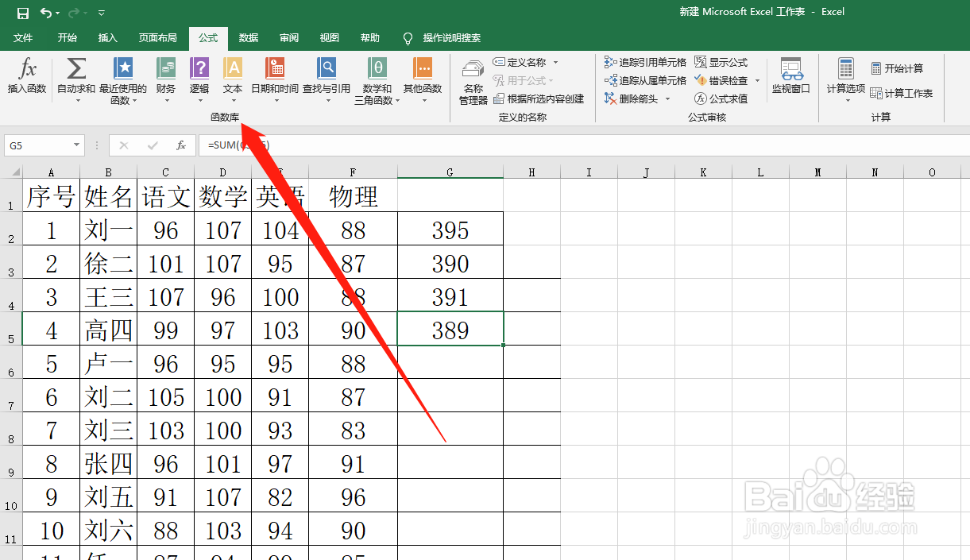Viewport: 970px width, 560px height.
Task: Toggle 显示公式 in formula auditing
Action: click(x=721, y=62)
